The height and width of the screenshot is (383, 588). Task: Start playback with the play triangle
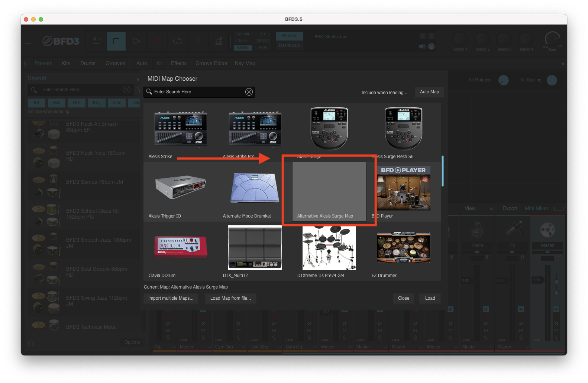click(x=136, y=41)
